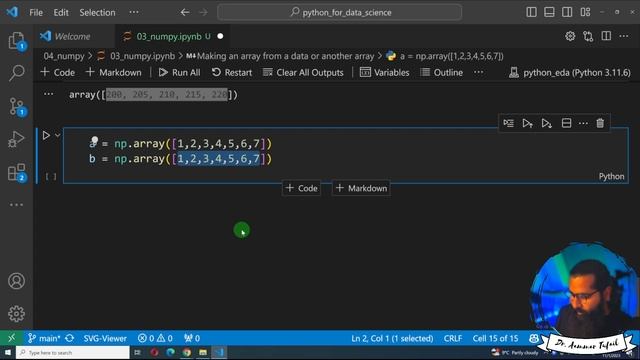640x360 pixels.
Task: Click a = np.array breadcrumb
Action: [x=445, y=56]
